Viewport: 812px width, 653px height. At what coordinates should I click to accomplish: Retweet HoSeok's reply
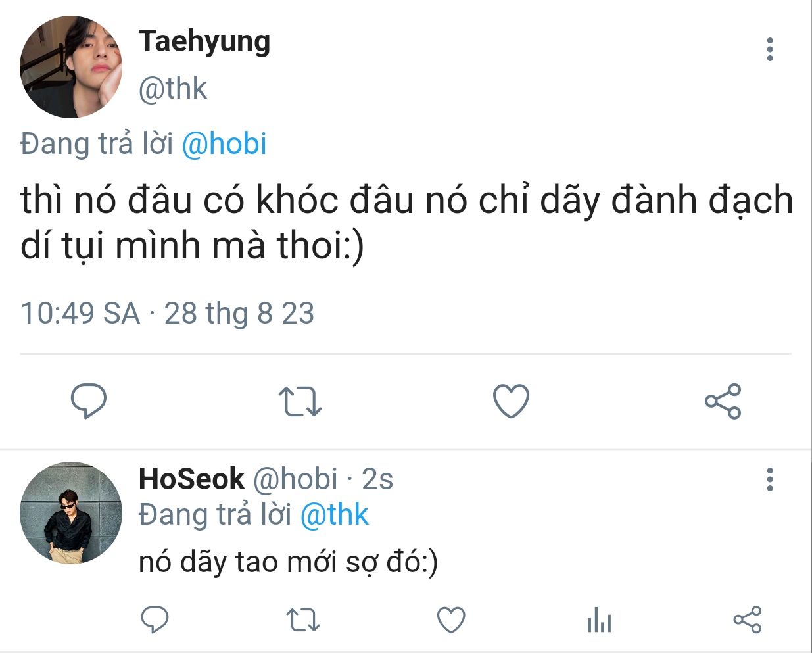303,620
